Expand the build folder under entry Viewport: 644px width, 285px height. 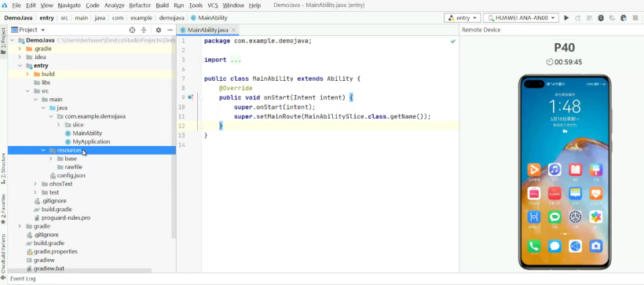click(x=27, y=75)
